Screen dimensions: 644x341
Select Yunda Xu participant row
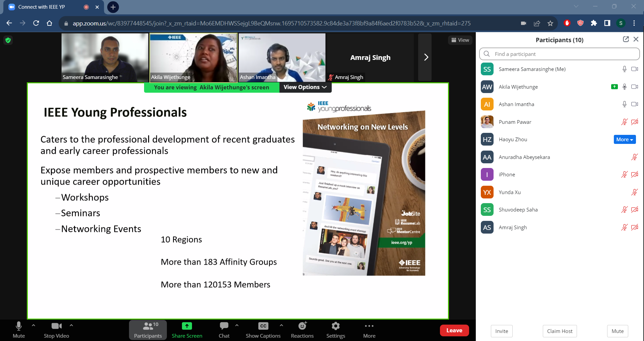coord(559,192)
